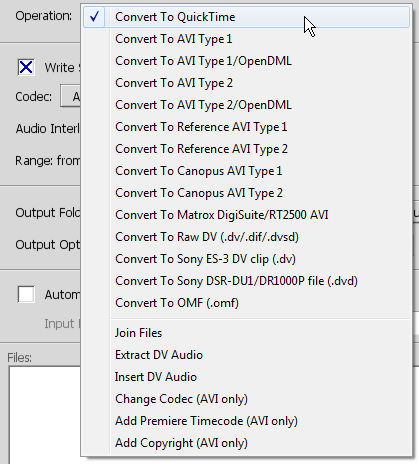Pick Convert To AVI Type 2
Viewport: 419px width, 464px height.
246,83
